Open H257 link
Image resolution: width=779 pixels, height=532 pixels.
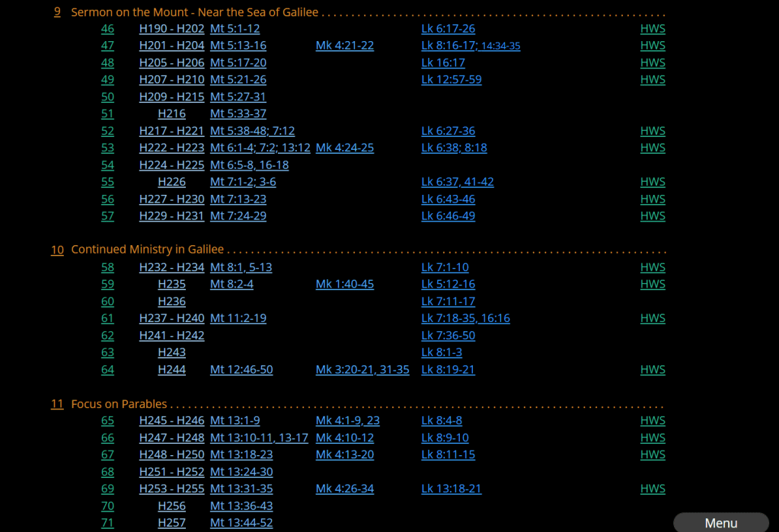(x=171, y=523)
